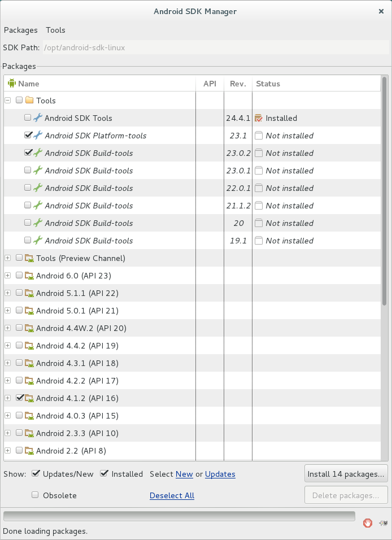The height and width of the screenshot is (540, 392).
Task: Uncheck Android 4.1.2 (API 16) checkbox
Action: pos(20,398)
